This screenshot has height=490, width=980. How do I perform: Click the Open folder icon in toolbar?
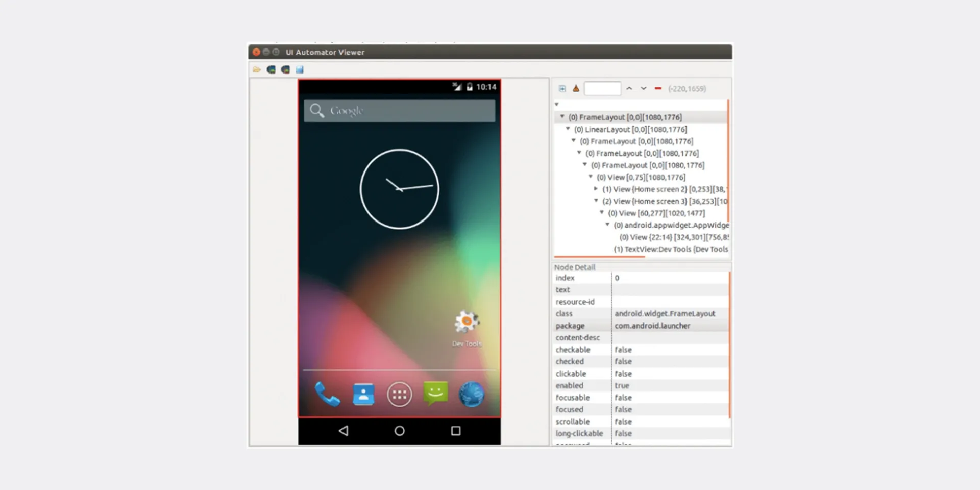257,69
